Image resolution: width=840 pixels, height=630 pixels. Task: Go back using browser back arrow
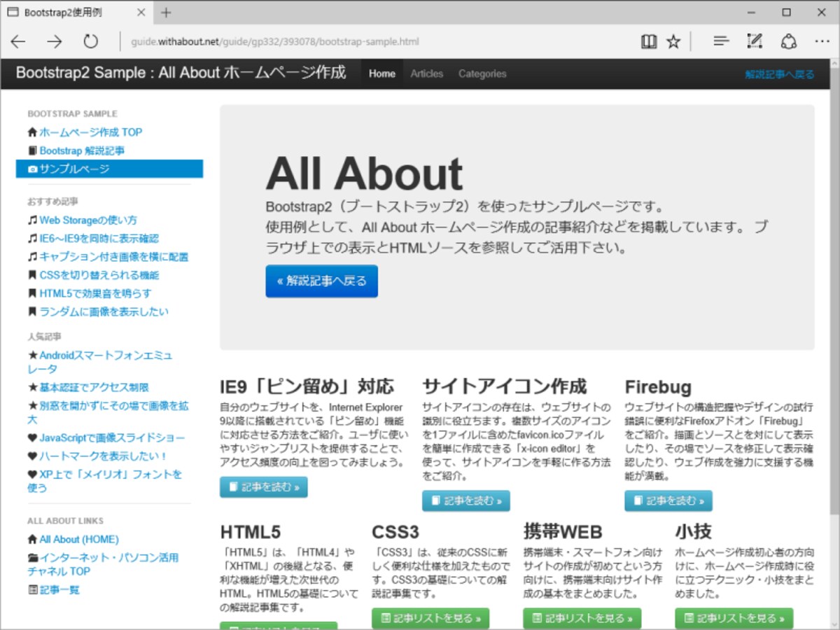pyautogui.click(x=18, y=42)
